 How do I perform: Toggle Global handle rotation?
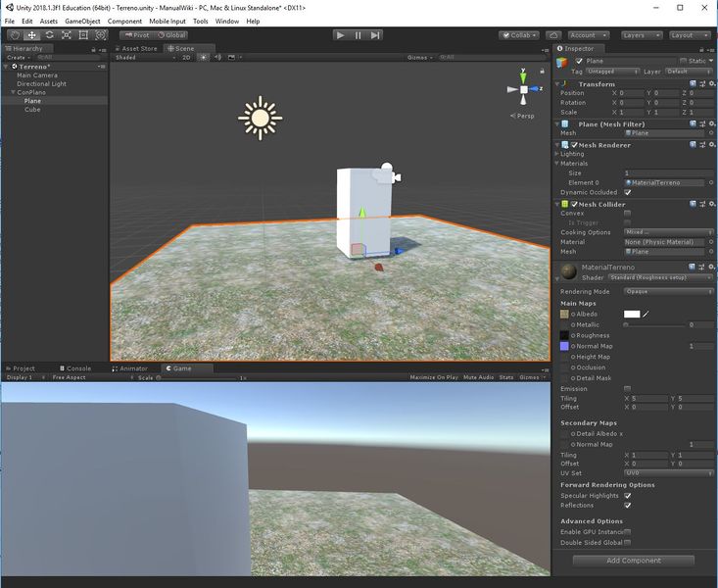(x=170, y=35)
